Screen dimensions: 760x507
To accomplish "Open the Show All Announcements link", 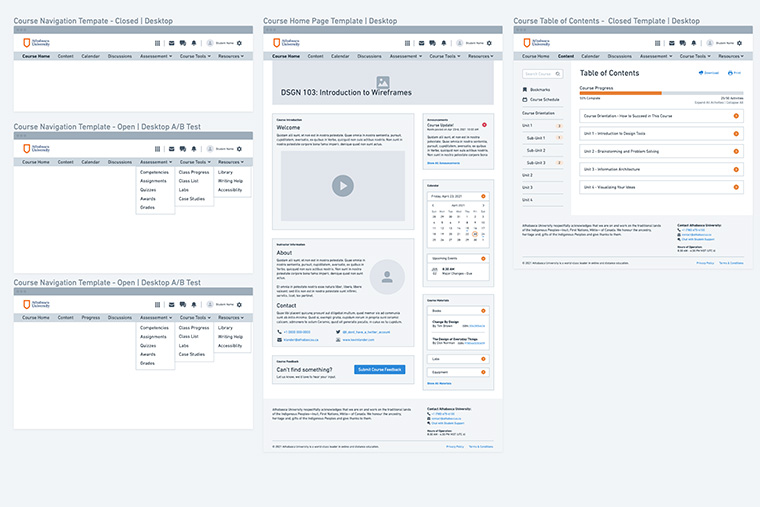I will [444, 163].
